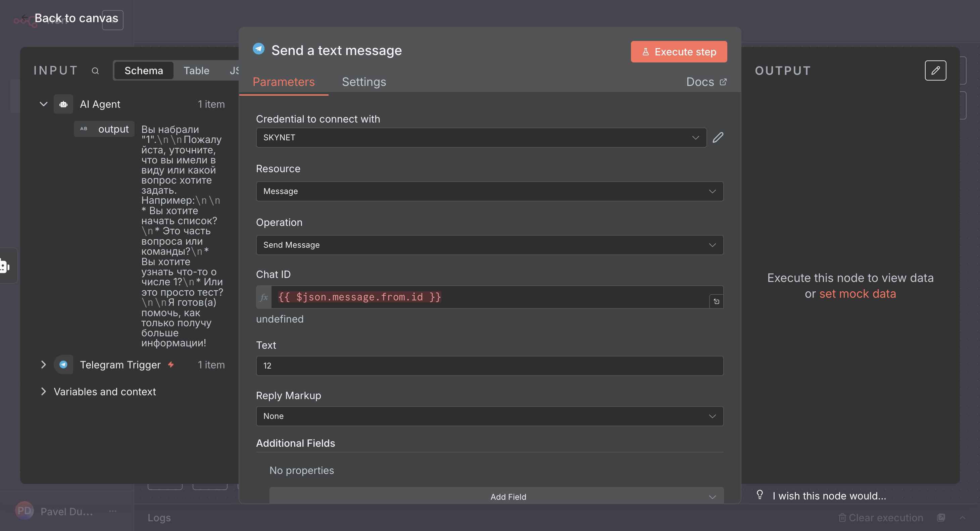The height and width of the screenshot is (531, 980).
Task: Click the Telegram Trigger node icon
Action: 63,365
